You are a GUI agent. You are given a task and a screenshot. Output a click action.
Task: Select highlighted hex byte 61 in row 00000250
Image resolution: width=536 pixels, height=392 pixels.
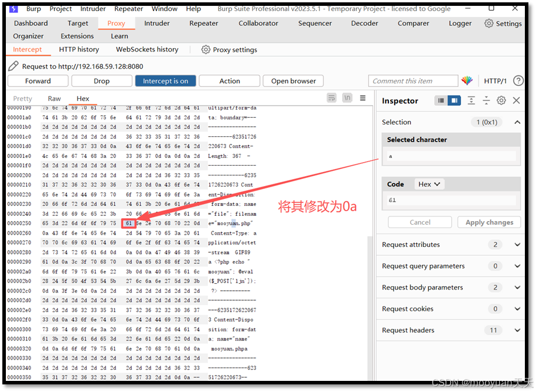128,223
